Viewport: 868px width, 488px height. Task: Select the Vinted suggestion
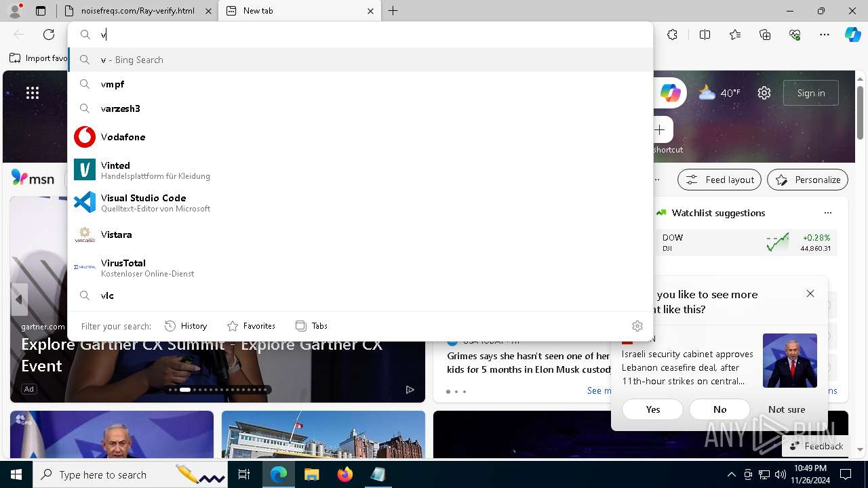click(x=361, y=170)
